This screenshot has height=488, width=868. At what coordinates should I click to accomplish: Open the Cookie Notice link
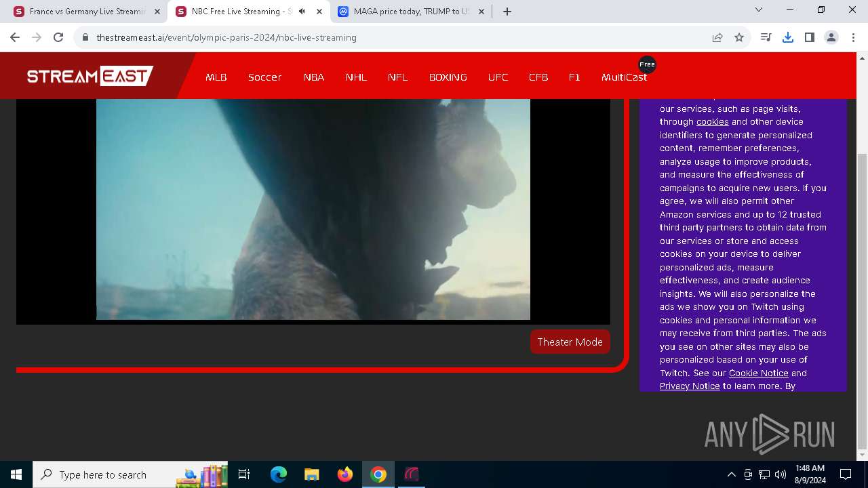[758, 373]
